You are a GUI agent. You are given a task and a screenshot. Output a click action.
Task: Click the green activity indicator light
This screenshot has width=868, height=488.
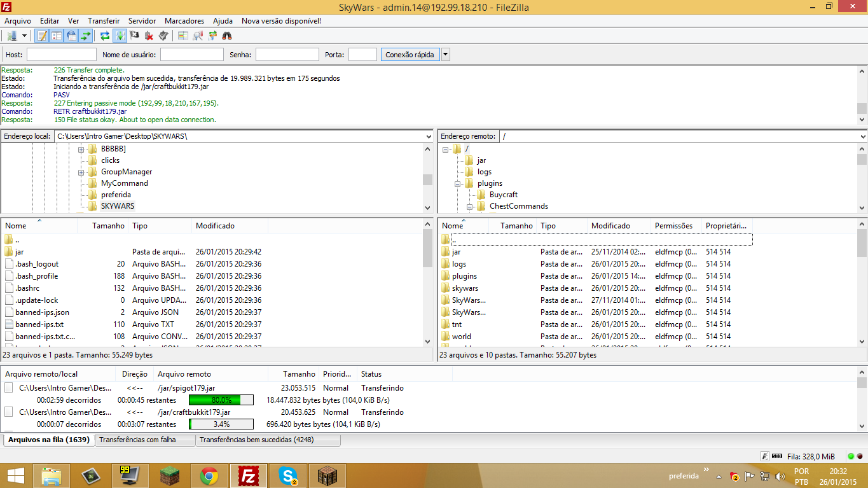point(851,456)
